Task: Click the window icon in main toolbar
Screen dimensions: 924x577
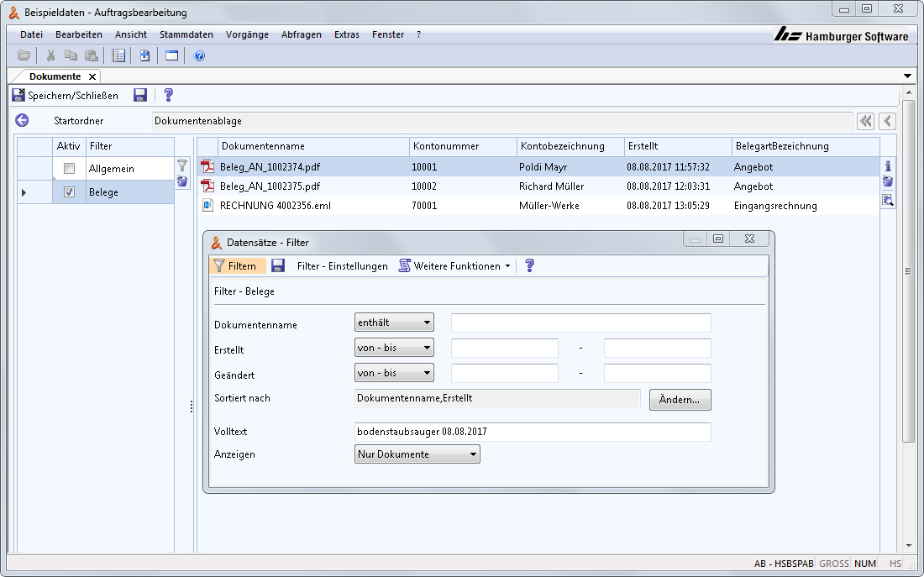Action: pos(171,56)
